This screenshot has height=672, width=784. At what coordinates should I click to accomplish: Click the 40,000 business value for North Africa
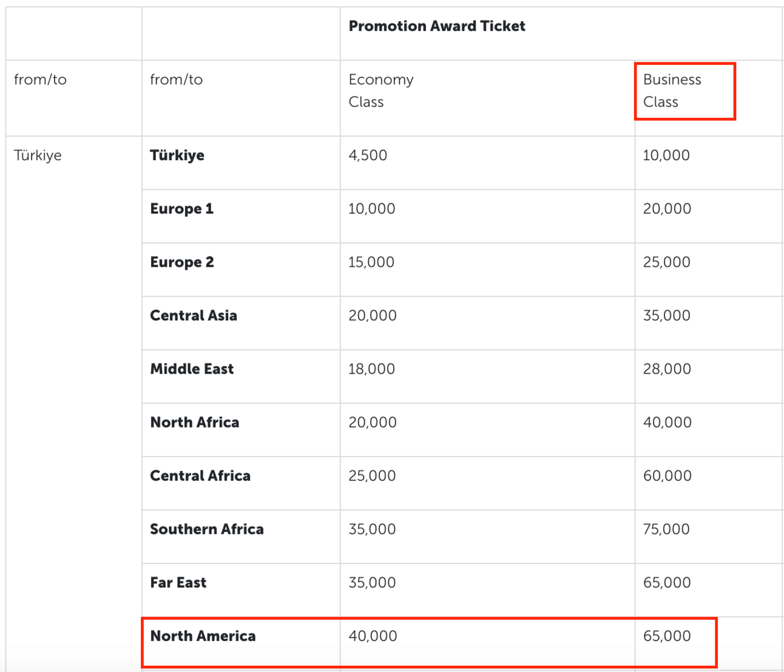click(x=667, y=422)
